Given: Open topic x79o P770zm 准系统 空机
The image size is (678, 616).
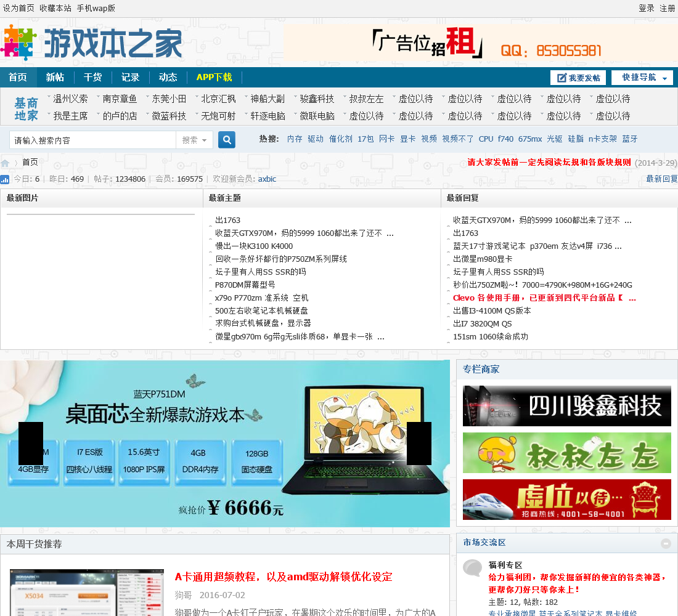Looking at the screenshot, I should 261,298.
